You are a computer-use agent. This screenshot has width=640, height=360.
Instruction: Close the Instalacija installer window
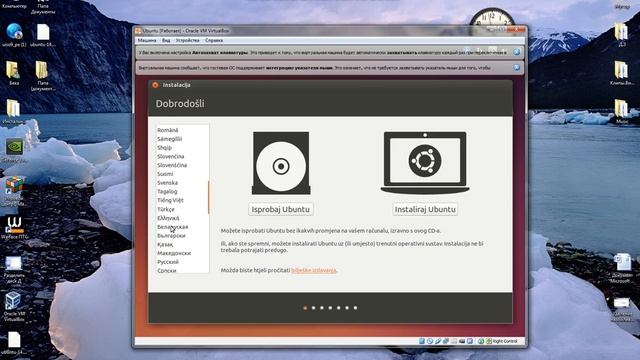click(155, 85)
